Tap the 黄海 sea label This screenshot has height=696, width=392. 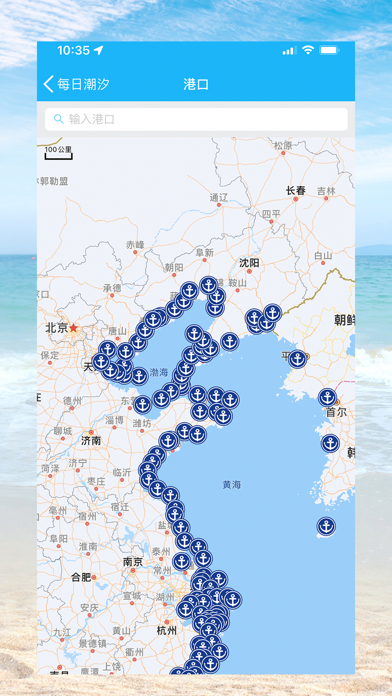232,485
